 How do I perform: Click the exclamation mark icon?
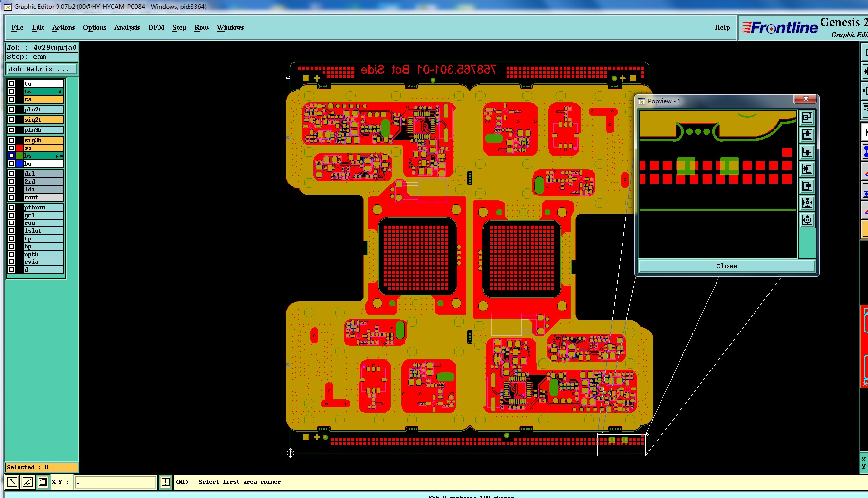[166, 482]
